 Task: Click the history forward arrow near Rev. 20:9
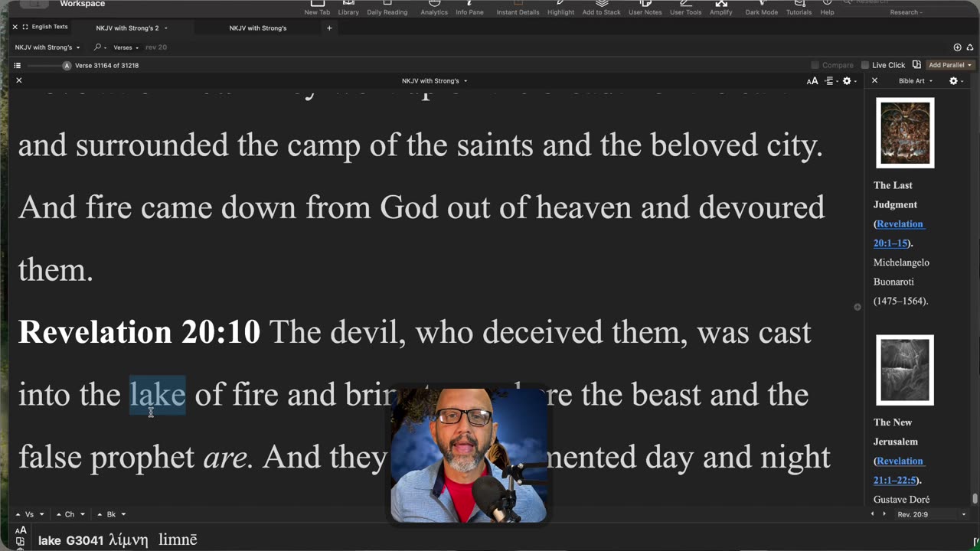(884, 514)
